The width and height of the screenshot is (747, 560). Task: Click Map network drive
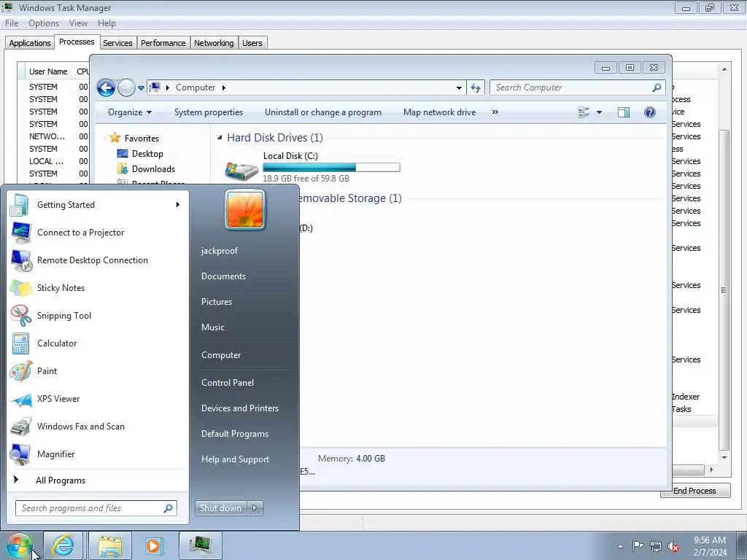pyautogui.click(x=439, y=112)
